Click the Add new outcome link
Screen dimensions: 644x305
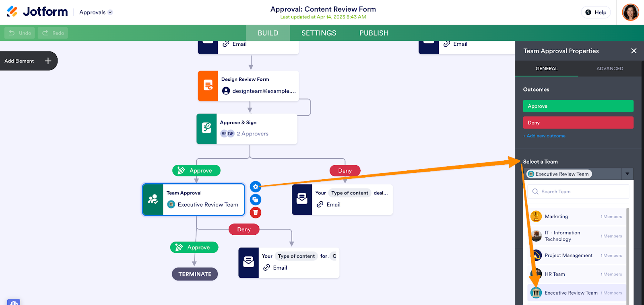(x=544, y=136)
